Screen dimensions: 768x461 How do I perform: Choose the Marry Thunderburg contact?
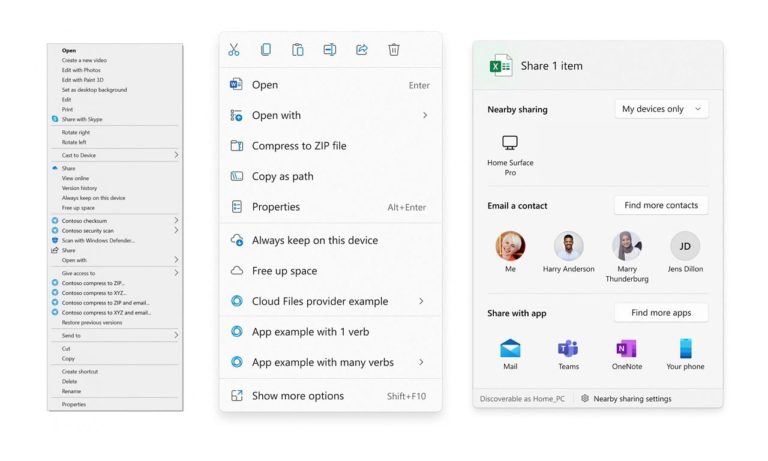click(627, 257)
